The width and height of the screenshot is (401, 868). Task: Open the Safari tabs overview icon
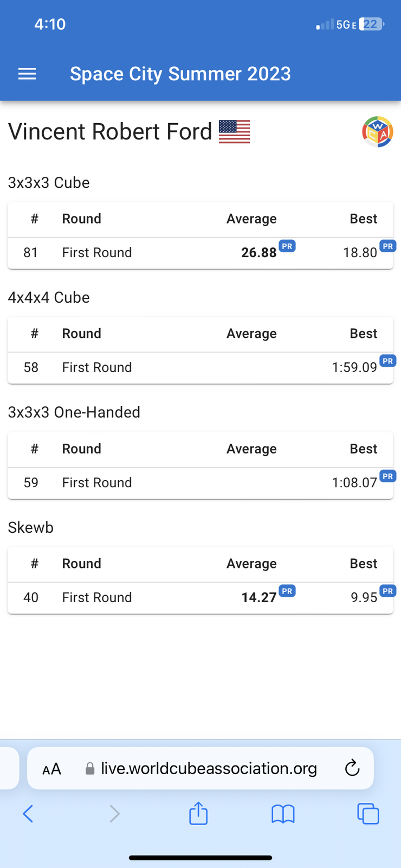tap(368, 814)
